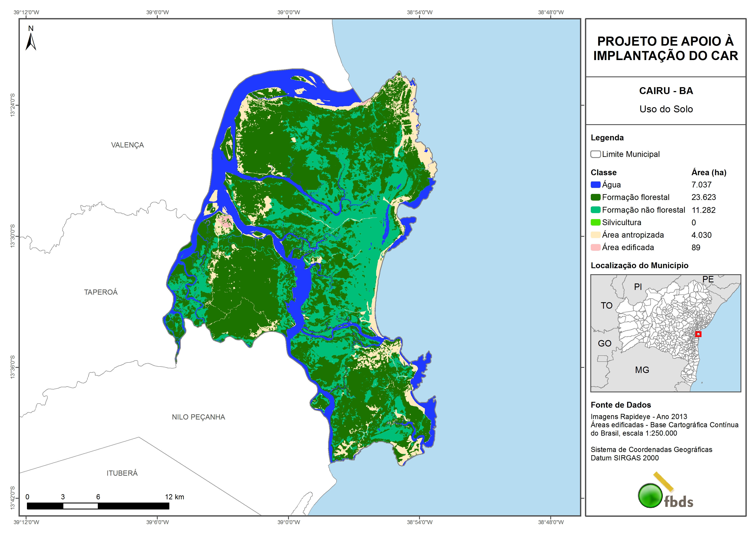Click the fbds green globe logo
The height and width of the screenshot is (534, 756).
[650, 495]
